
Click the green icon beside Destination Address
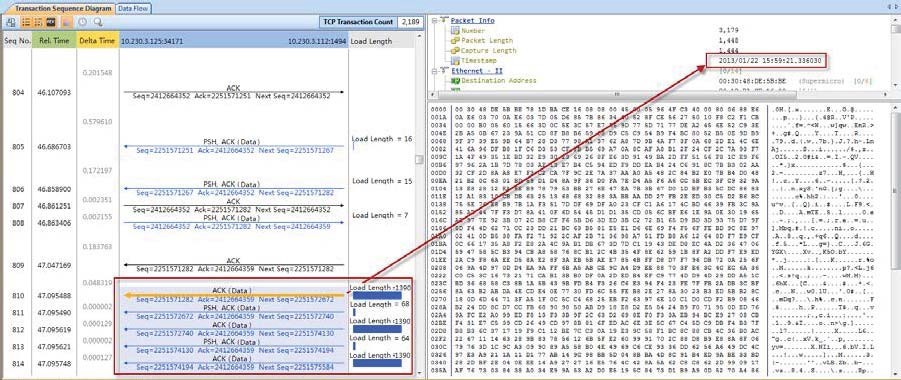click(x=456, y=80)
